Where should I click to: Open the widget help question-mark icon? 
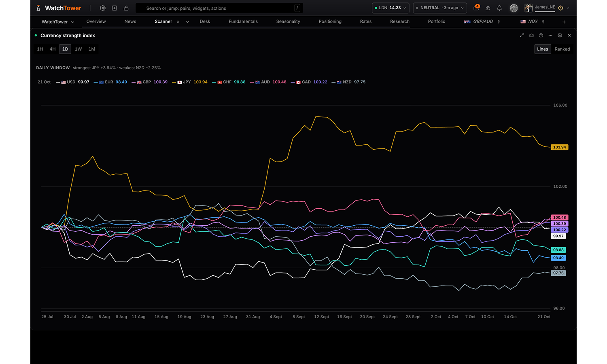[541, 36]
